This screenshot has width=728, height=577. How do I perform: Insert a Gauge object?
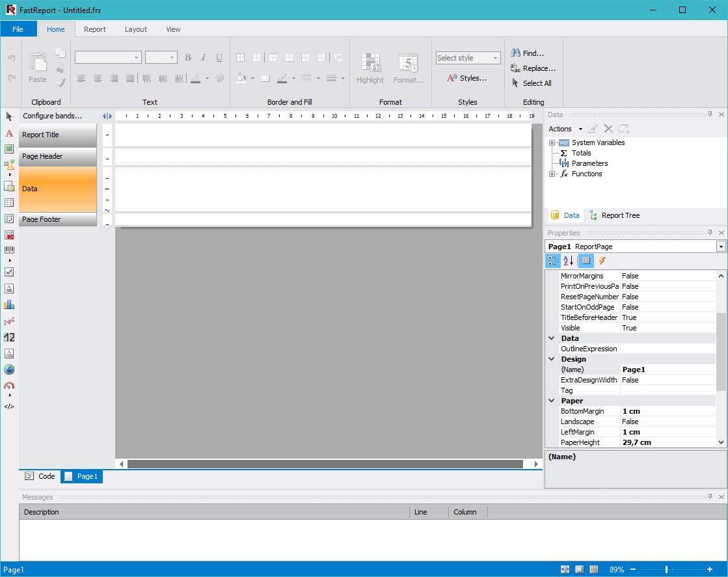point(9,386)
